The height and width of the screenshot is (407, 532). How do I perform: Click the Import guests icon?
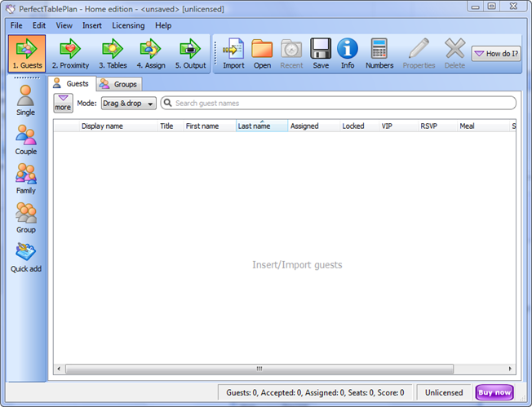233,54
